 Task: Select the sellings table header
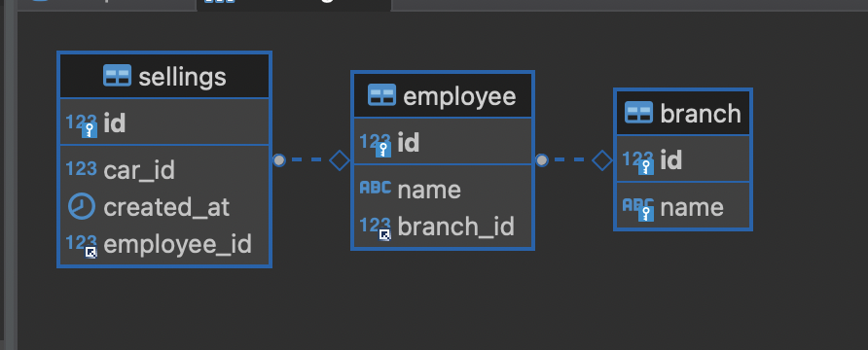pyautogui.click(x=164, y=76)
